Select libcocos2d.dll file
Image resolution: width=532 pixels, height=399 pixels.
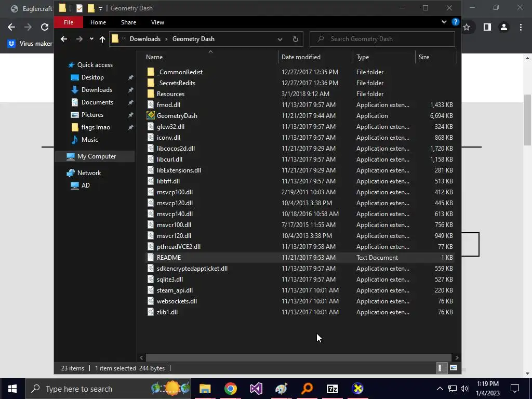[176, 148]
